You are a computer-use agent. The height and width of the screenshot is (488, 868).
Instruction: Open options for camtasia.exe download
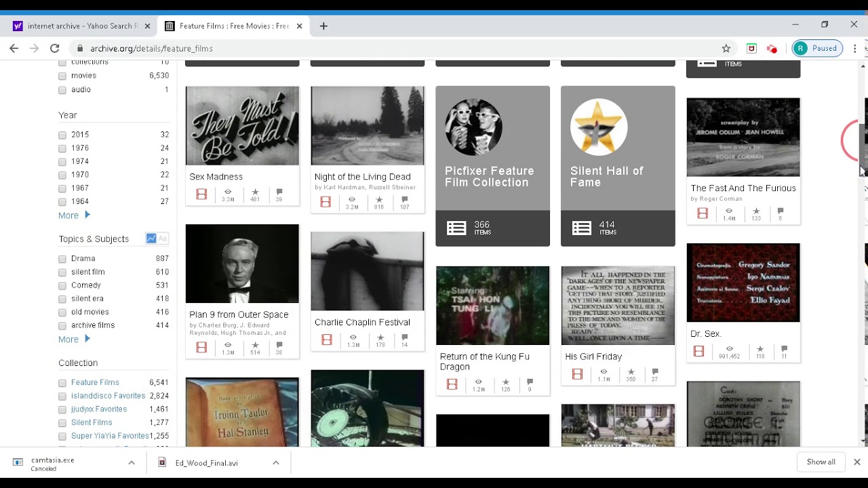(132, 463)
